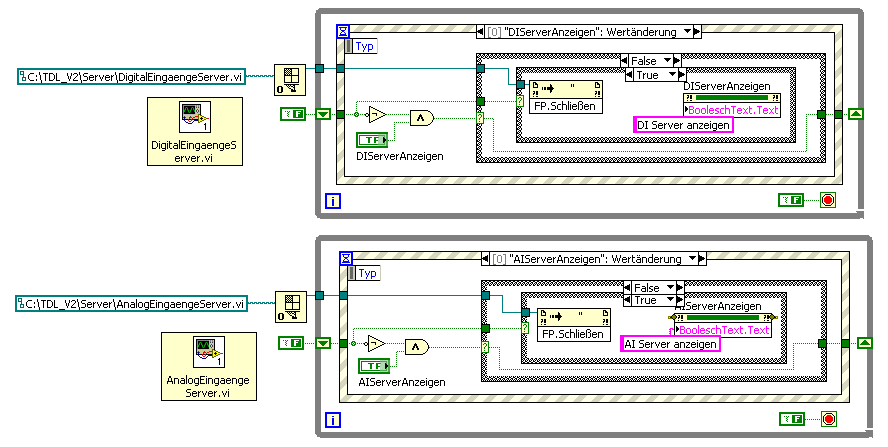This screenshot has width=888, height=447.
Task: Click the AND gate in DIServerAnzeigen event
Action: coord(422,118)
